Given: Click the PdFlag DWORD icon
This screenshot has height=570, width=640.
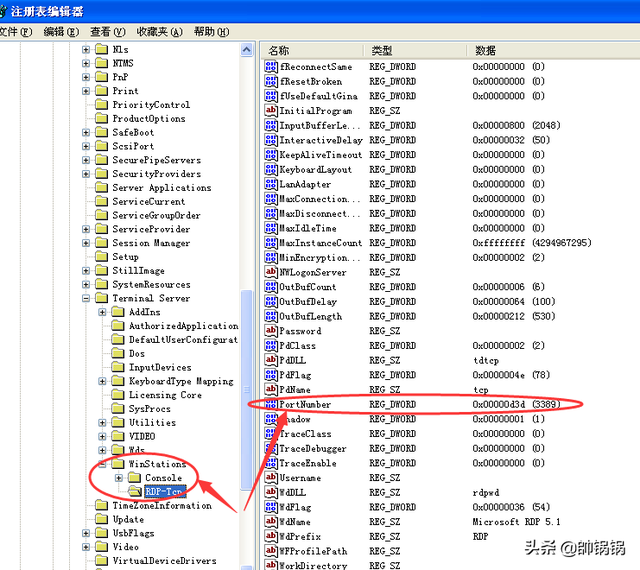Looking at the screenshot, I should tap(271, 375).
